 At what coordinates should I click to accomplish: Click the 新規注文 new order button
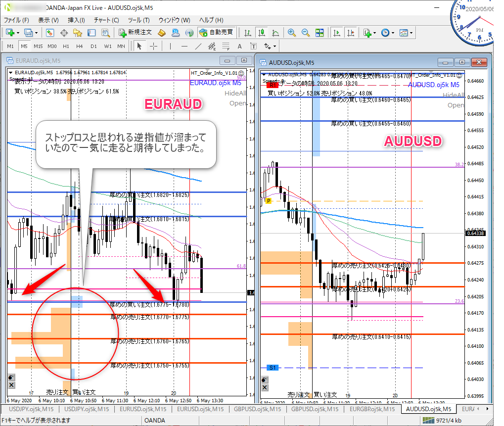coord(135,33)
